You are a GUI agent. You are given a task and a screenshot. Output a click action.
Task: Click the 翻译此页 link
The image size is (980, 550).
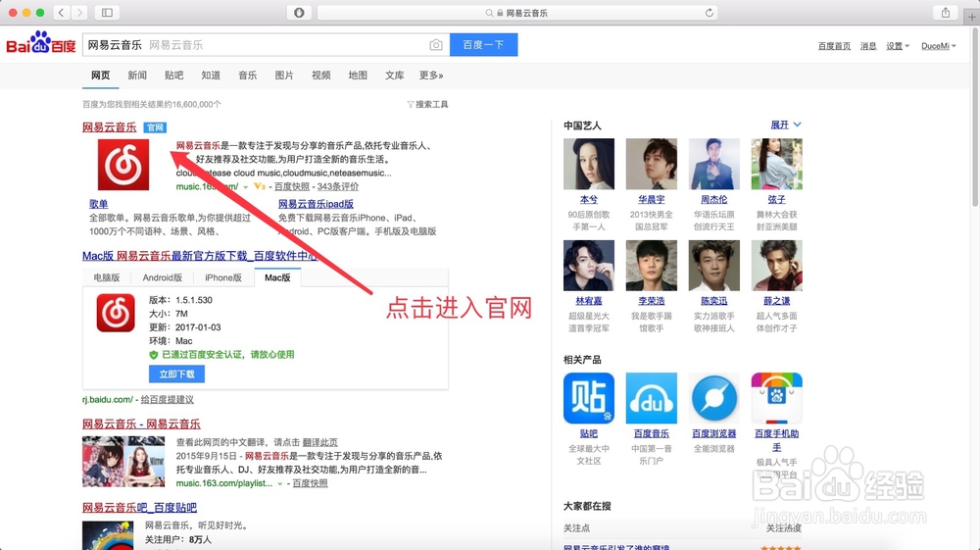point(320,442)
